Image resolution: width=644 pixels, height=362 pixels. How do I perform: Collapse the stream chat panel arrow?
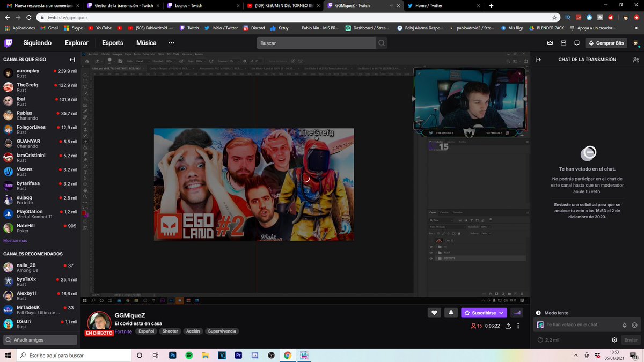(x=538, y=60)
